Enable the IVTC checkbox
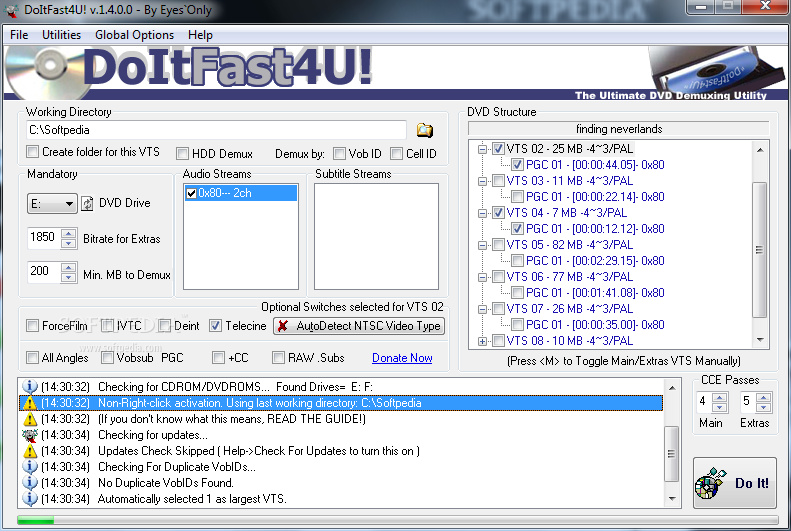 click(x=107, y=326)
